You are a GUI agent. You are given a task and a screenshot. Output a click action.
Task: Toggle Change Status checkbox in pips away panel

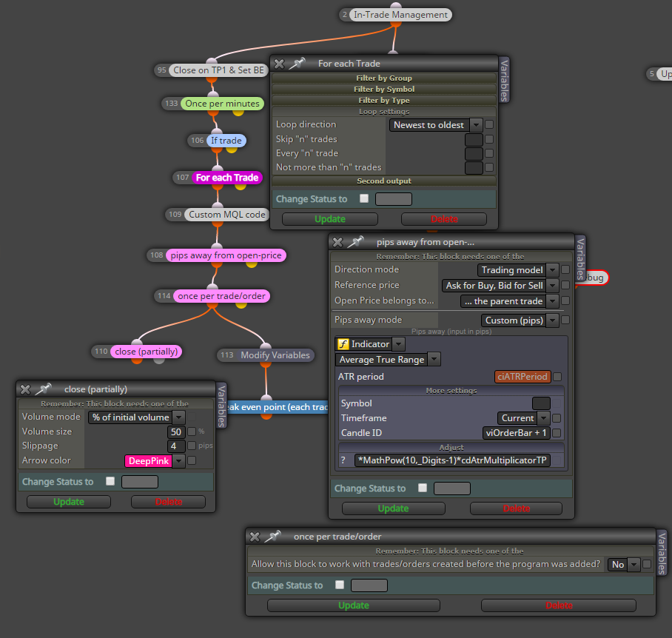pos(423,488)
